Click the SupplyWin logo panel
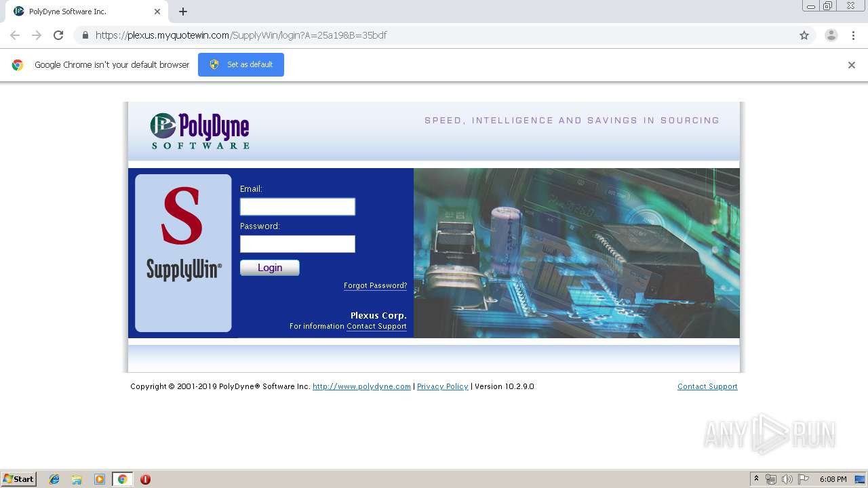The height and width of the screenshot is (488, 868). (x=183, y=253)
